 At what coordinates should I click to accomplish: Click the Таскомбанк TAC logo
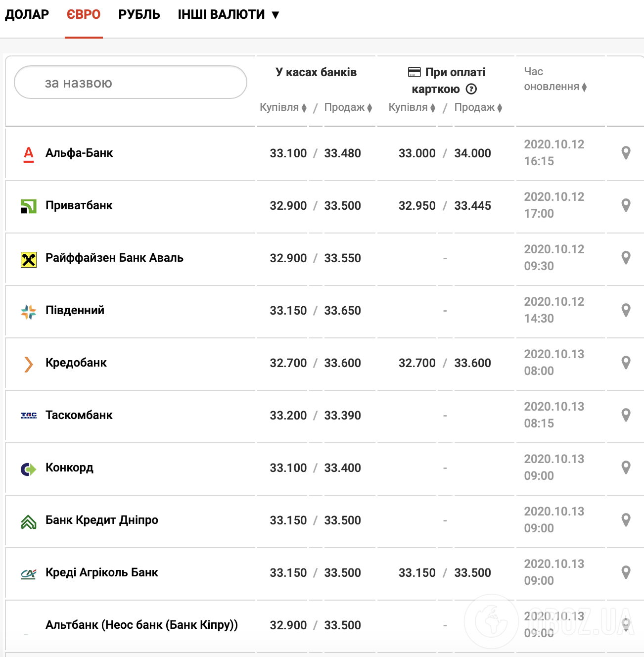[29, 416]
